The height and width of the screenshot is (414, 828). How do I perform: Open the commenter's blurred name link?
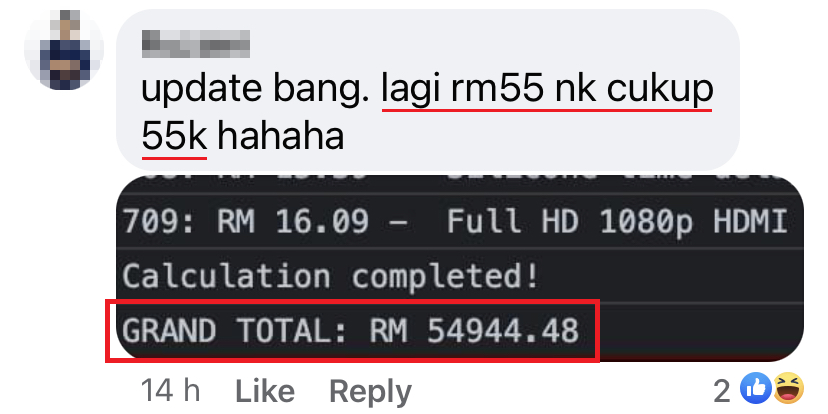click(196, 44)
